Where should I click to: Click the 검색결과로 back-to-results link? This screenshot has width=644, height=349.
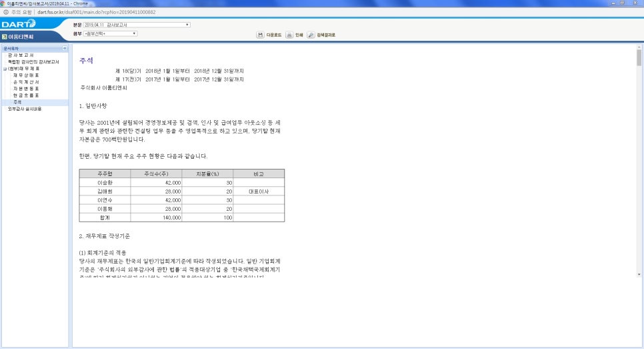pos(326,35)
